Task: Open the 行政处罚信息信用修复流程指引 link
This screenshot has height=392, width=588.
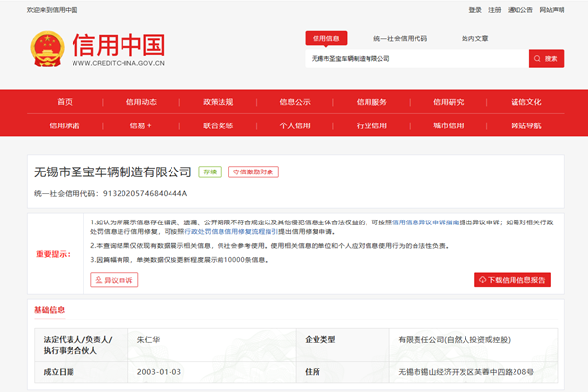Action: tap(231, 232)
